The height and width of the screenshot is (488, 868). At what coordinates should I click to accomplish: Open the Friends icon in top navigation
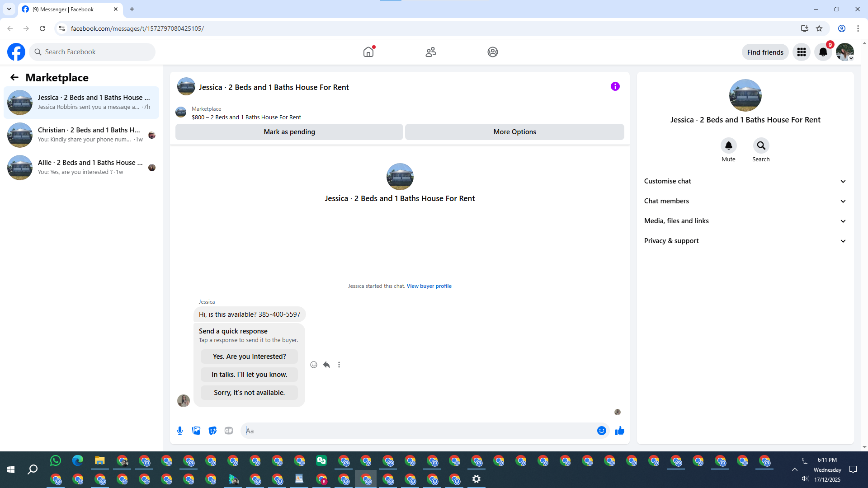[x=431, y=52]
